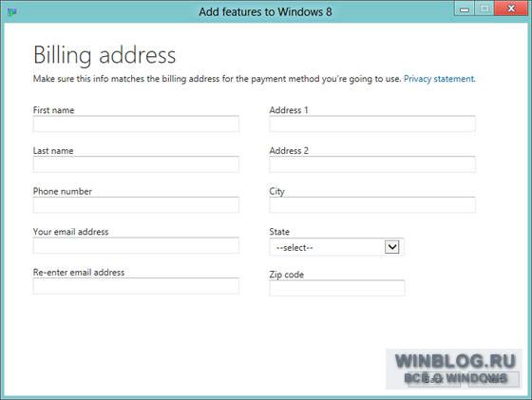The height and width of the screenshot is (400, 532).
Task: Focus the Last name input box
Action: (x=136, y=164)
